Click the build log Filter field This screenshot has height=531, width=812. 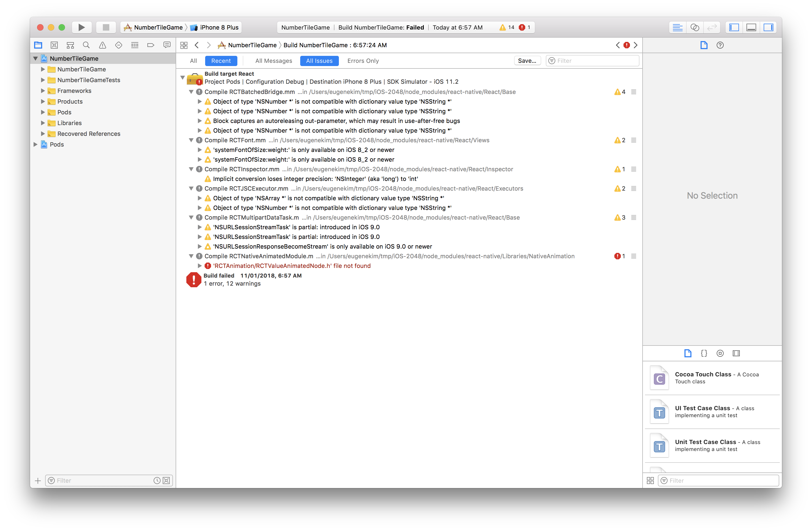[x=595, y=61]
